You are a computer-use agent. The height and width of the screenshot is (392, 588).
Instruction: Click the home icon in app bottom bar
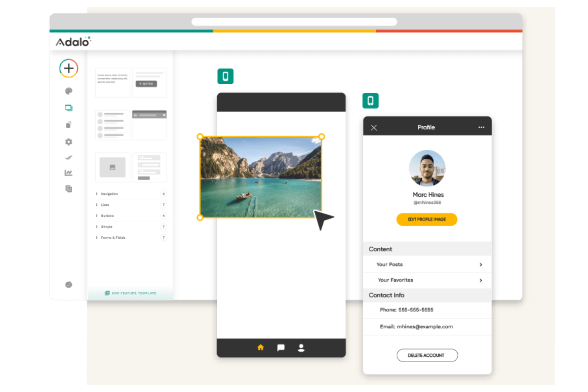(x=260, y=347)
